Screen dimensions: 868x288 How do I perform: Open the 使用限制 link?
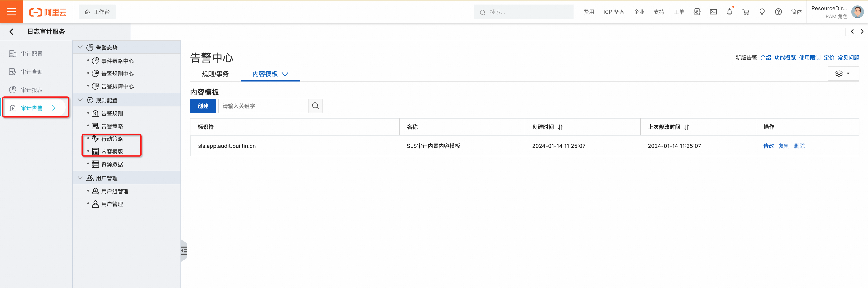coord(809,58)
